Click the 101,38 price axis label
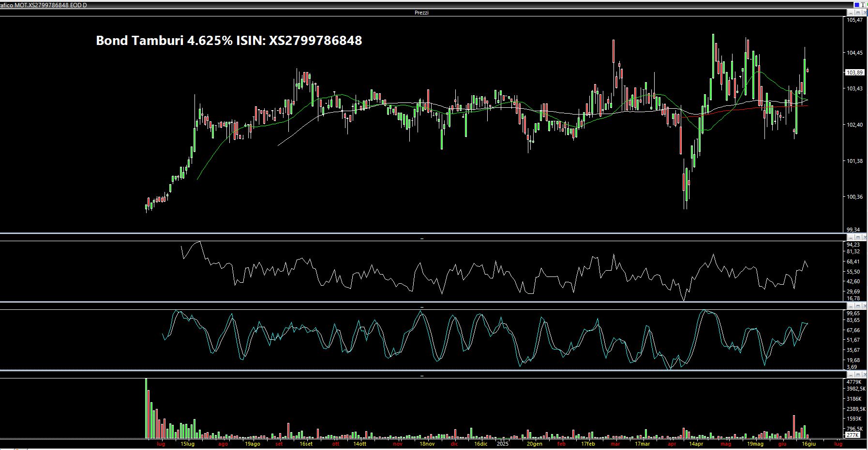The height and width of the screenshot is (450, 868). pyautogui.click(x=855, y=161)
